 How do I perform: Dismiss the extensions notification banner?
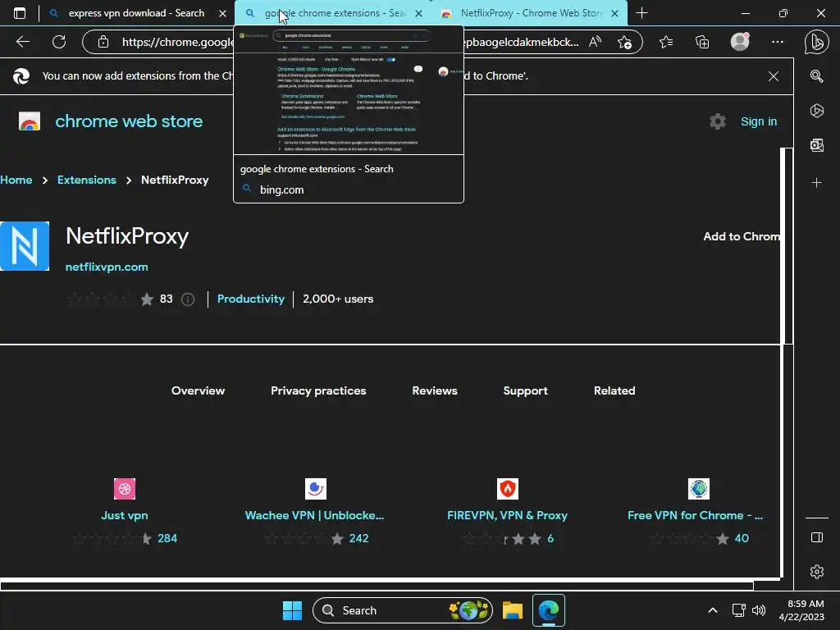[773, 76]
